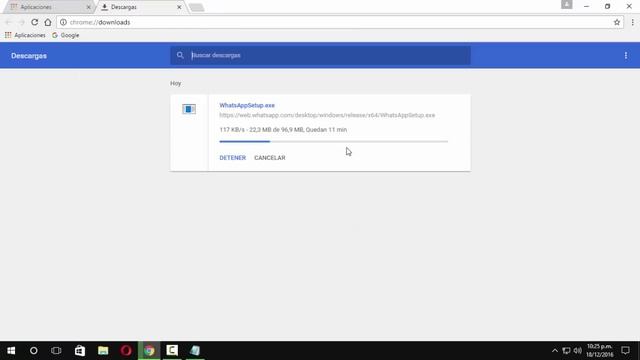Viewport: 640px width, 360px height.
Task: Cancel download with CANCELAR
Action: click(270, 158)
